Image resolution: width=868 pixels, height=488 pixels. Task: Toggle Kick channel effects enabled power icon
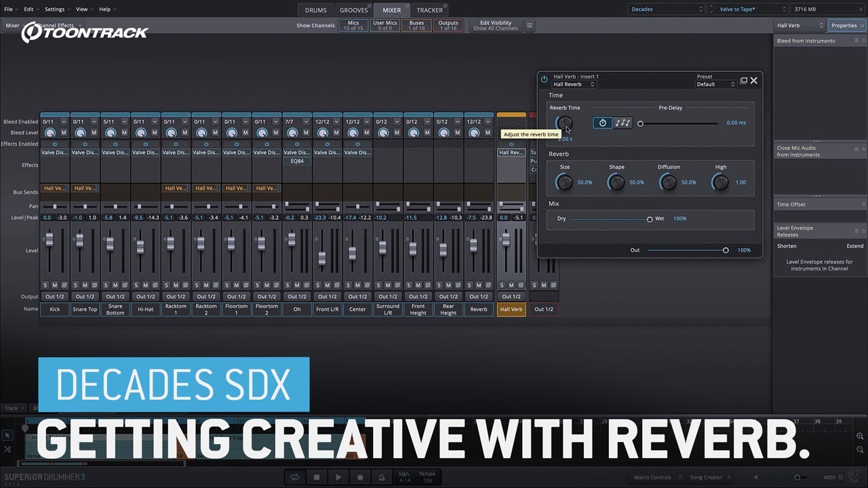[x=55, y=144]
